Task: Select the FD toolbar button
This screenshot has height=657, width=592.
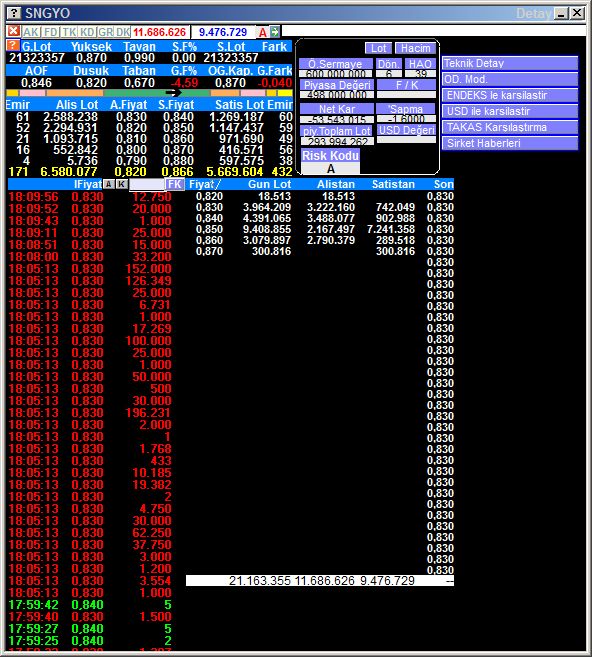Action: pos(51,32)
